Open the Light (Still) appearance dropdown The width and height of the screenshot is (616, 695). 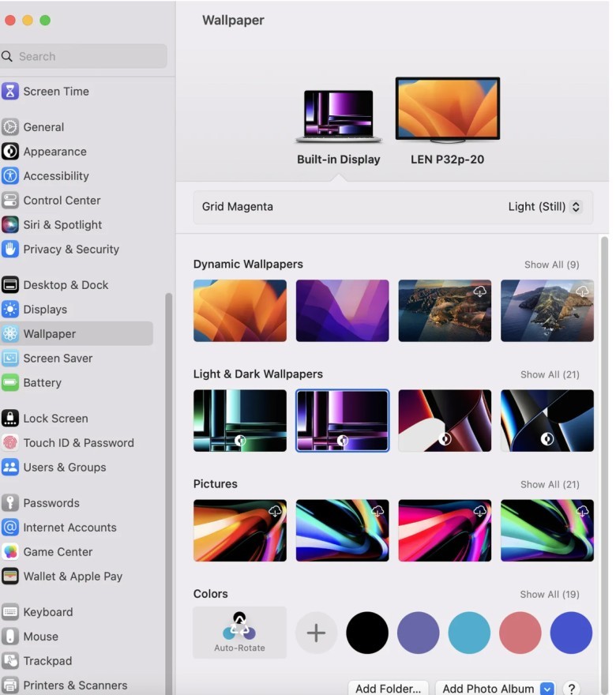(x=545, y=207)
